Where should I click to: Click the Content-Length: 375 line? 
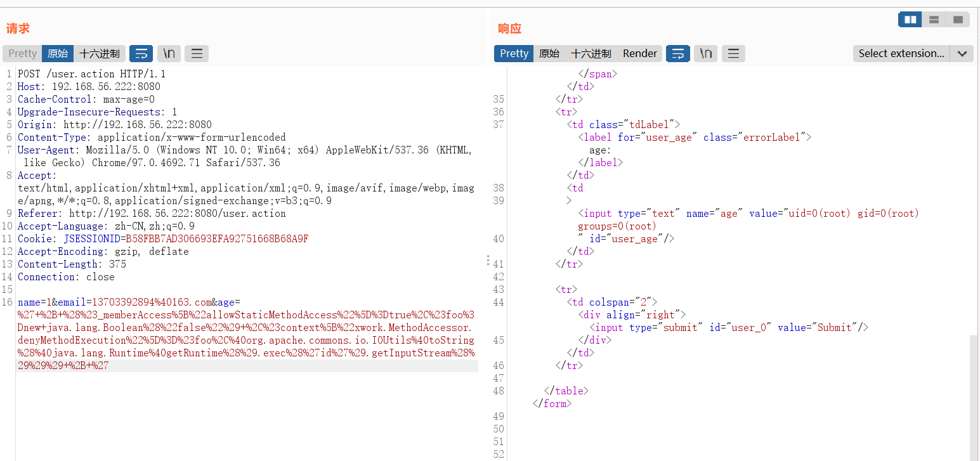coord(72,264)
